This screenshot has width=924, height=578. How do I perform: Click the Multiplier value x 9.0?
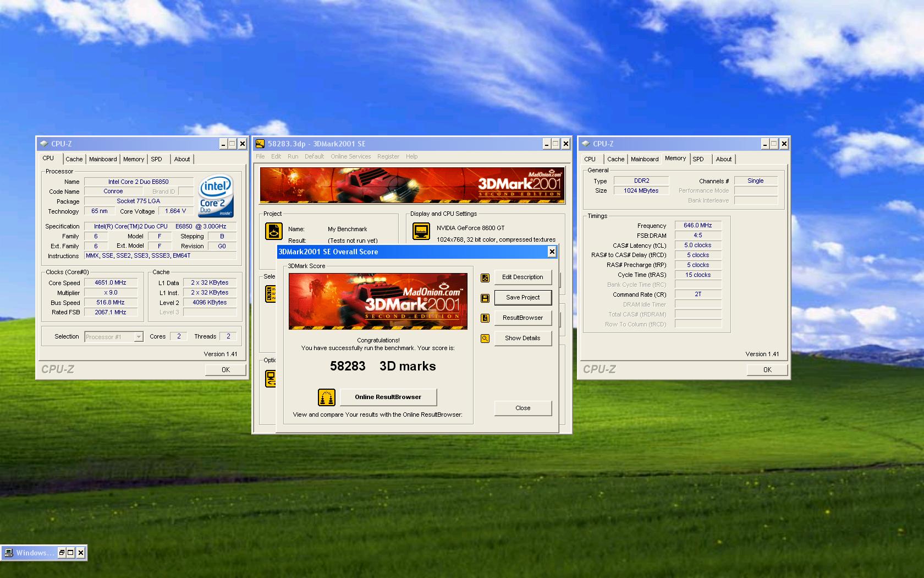(111, 292)
